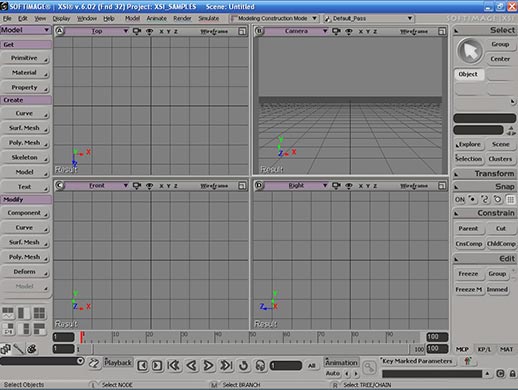518x390 pixels.
Task: Click camera icon in Right viewport header
Action: pyautogui.click(x=336, y=185)
